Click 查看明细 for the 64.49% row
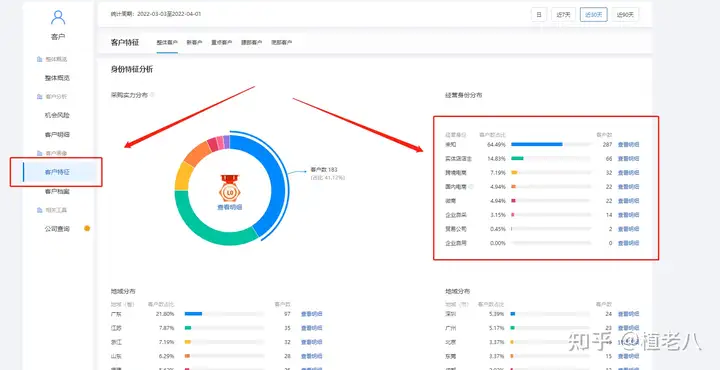The width and height of the screenshot is (720, 370). 629,145
